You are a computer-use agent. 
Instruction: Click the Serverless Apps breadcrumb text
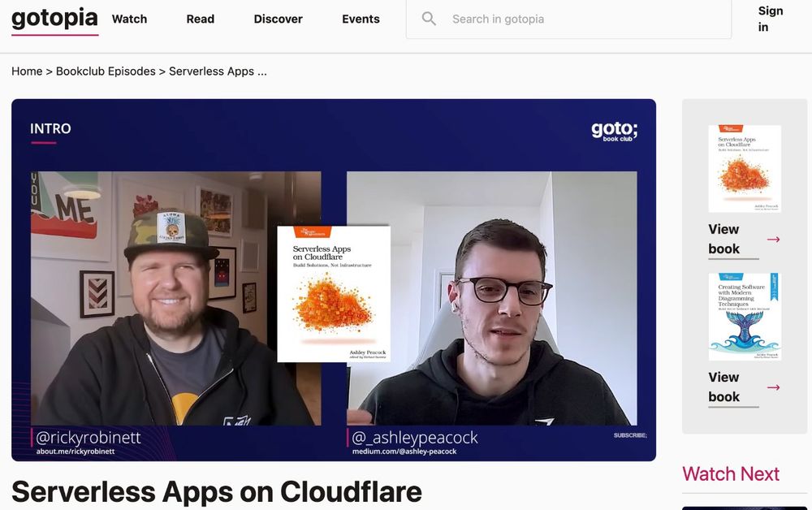(x=218, y=71)
